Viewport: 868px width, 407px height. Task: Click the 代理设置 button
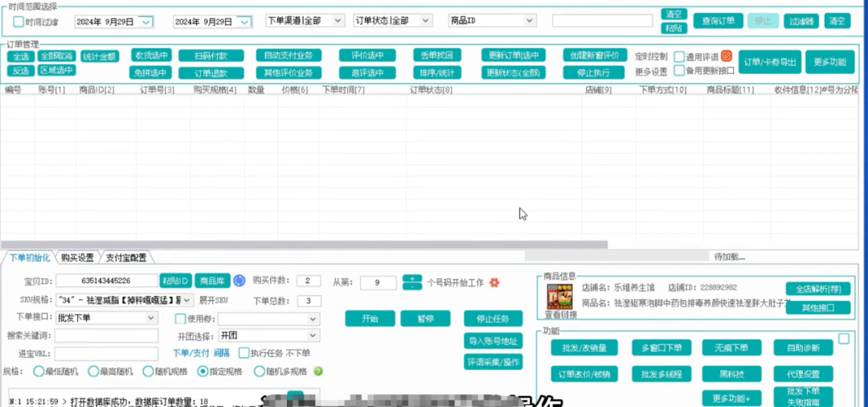point(803,374)
